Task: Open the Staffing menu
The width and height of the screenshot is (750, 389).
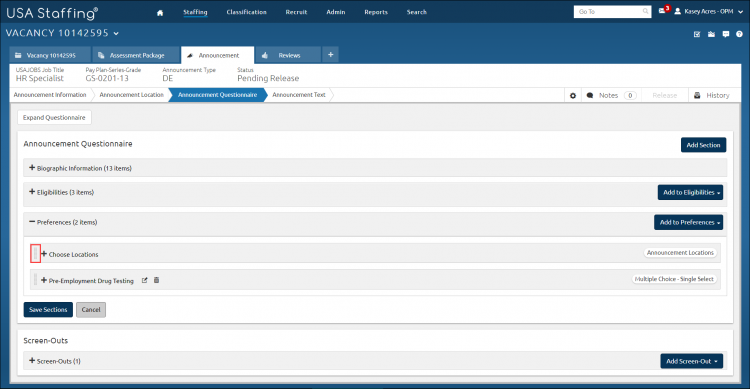Action: [195, 12]
